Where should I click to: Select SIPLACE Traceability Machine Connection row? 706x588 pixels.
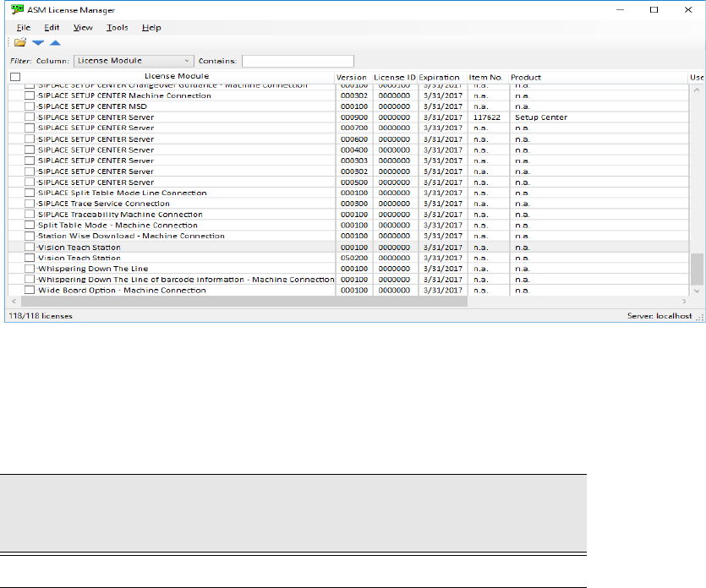point(348,215)
